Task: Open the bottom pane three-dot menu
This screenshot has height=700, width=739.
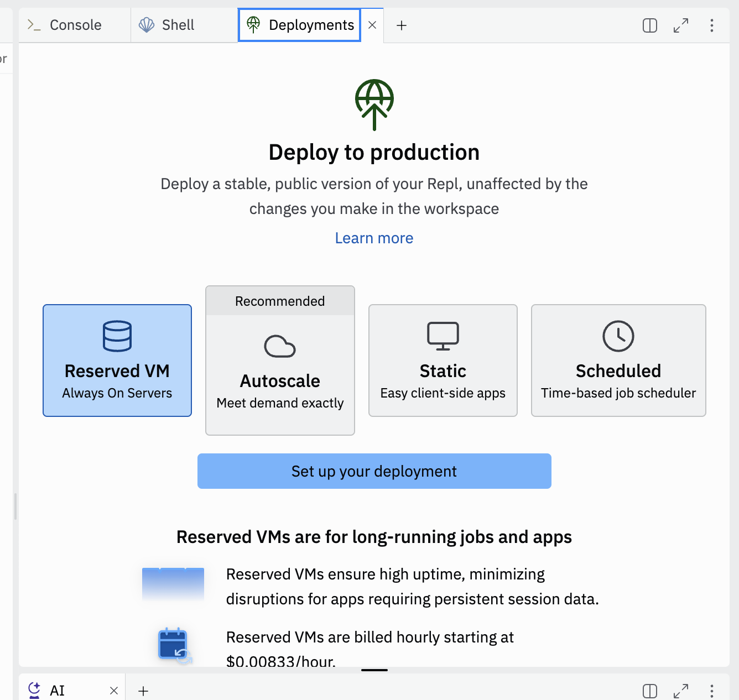Action: click(x=711, y=691)
